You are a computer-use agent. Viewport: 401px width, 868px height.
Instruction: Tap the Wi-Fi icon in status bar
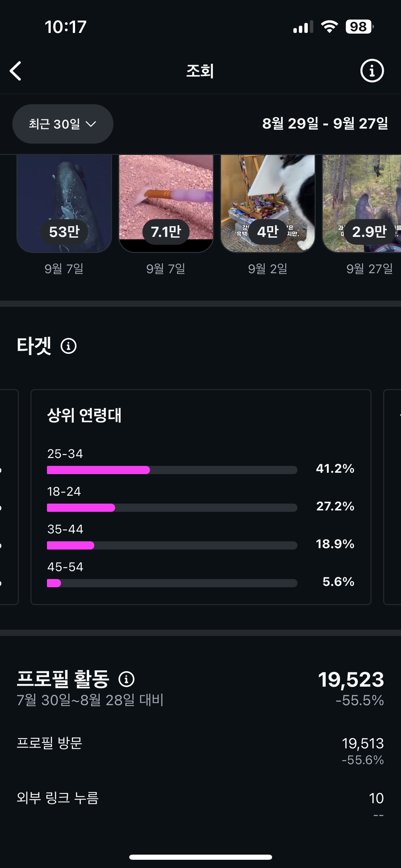[x=329, y=27]
